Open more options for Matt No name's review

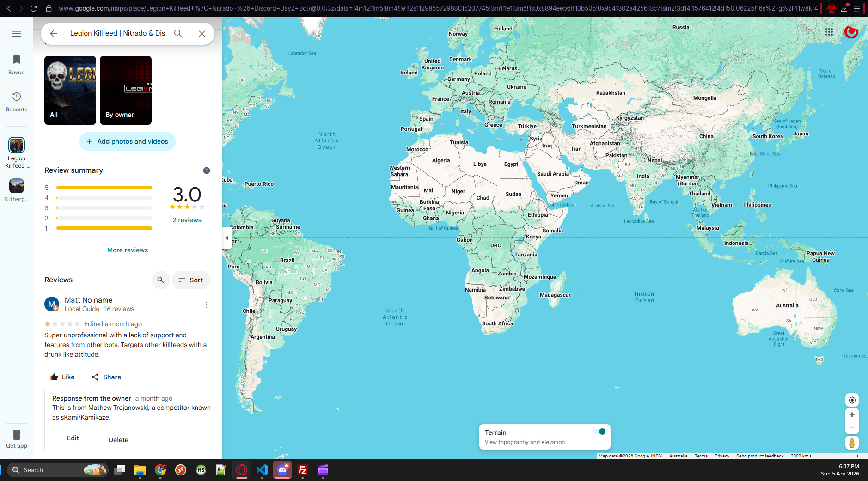click(x=207, y=305)
